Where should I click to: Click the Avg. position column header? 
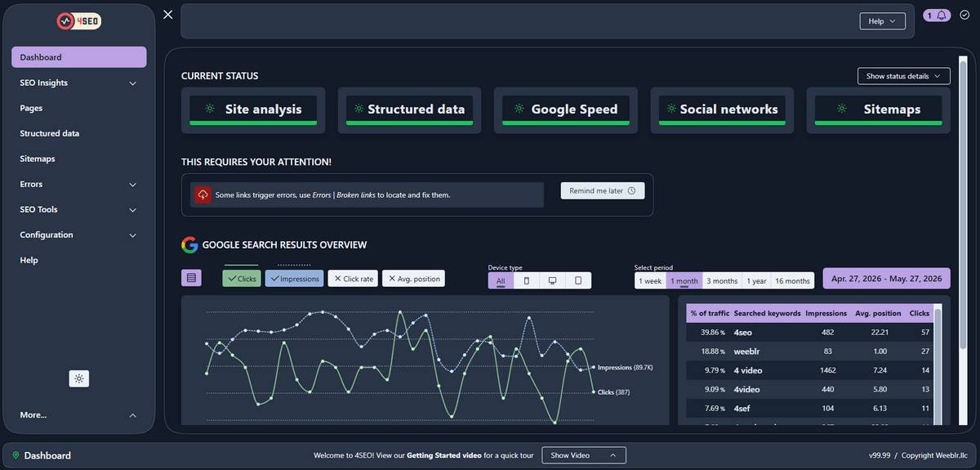pyautogui.click(x=878, y=313)
